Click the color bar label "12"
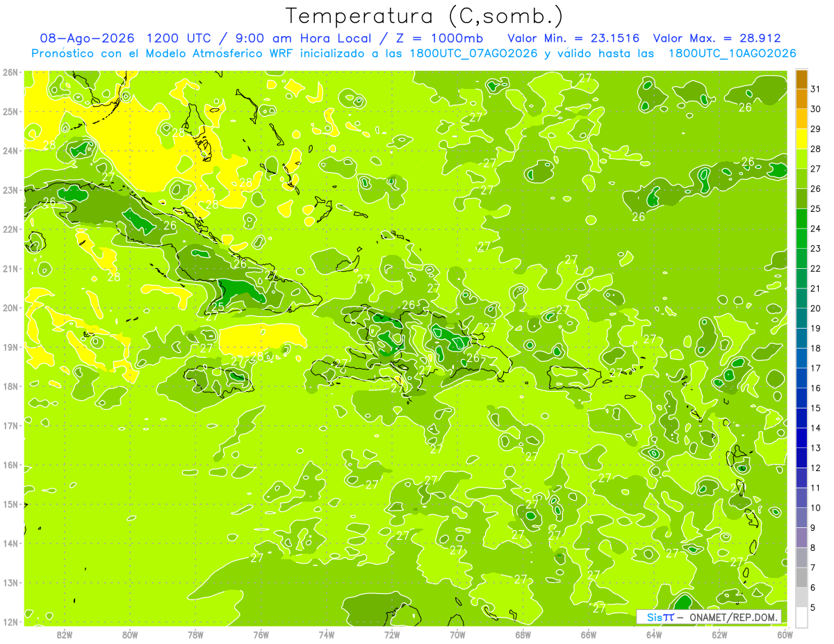This screenshot has height=644, width=834. (x=815, y=468)
